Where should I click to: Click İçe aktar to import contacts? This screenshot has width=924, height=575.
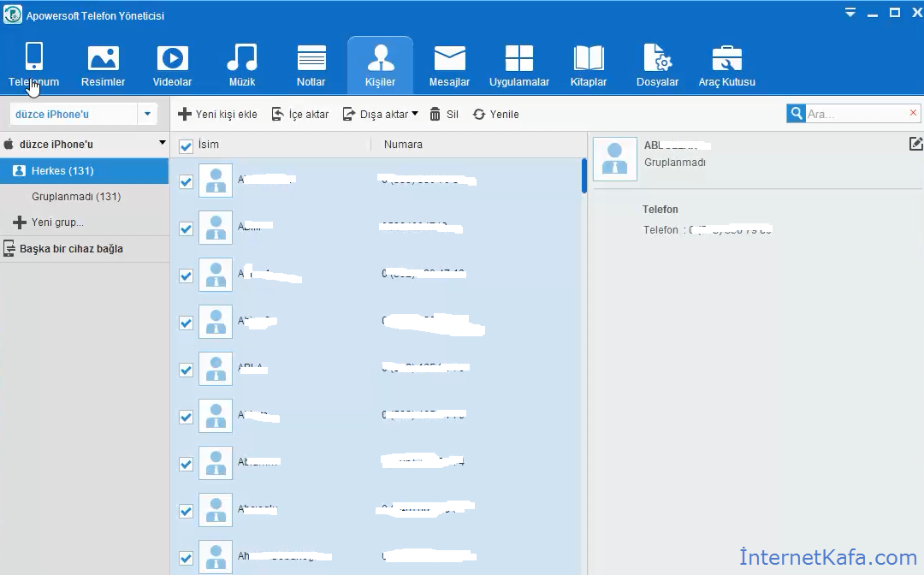point(300,115)
